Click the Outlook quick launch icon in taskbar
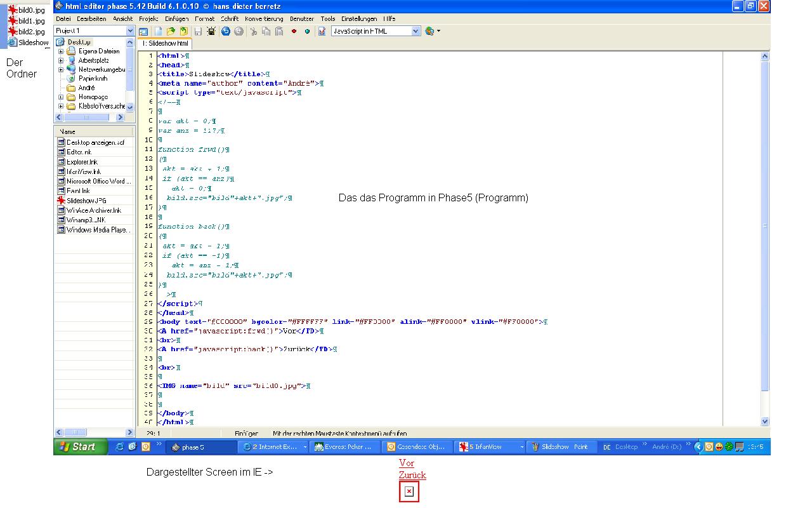Screen dimensions: 812x508 point(145,447)
